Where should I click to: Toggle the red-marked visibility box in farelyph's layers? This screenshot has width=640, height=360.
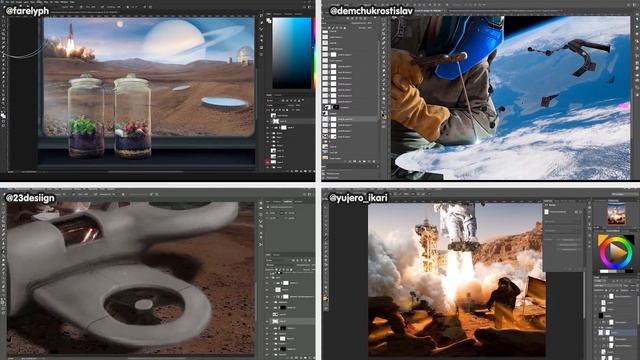tap(268, 162)
